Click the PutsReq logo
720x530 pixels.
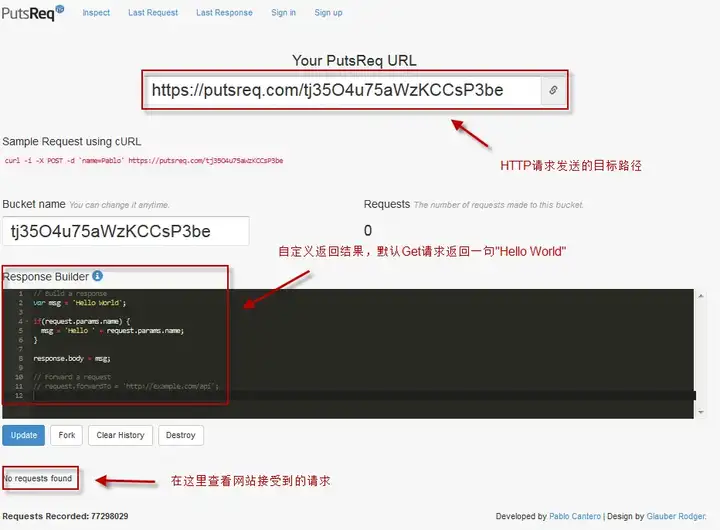[x=32, y=12]
